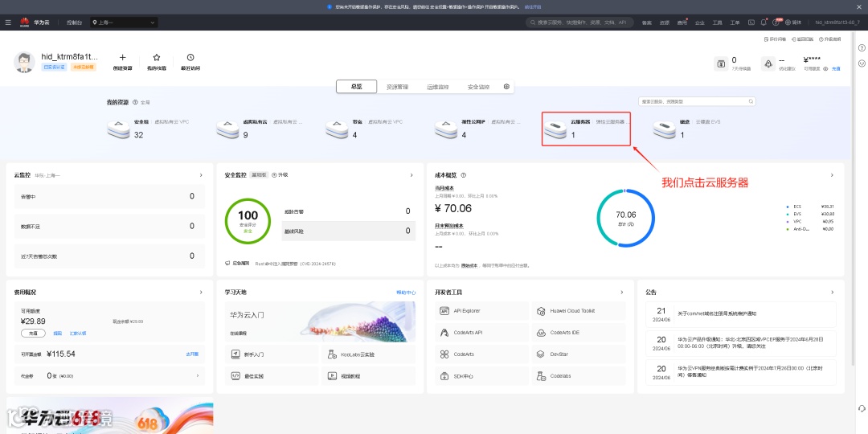Open the 控制台 console link

(74, 23)
